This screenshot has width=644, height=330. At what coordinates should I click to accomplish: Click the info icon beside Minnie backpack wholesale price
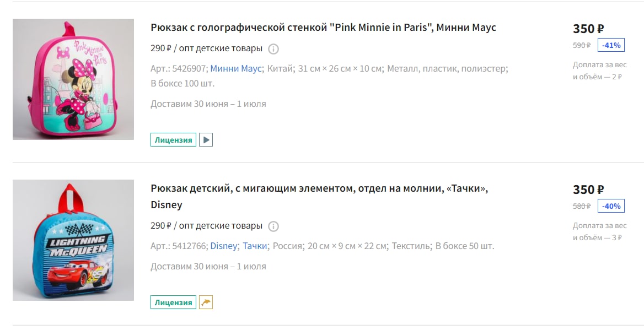pos(273,49)
